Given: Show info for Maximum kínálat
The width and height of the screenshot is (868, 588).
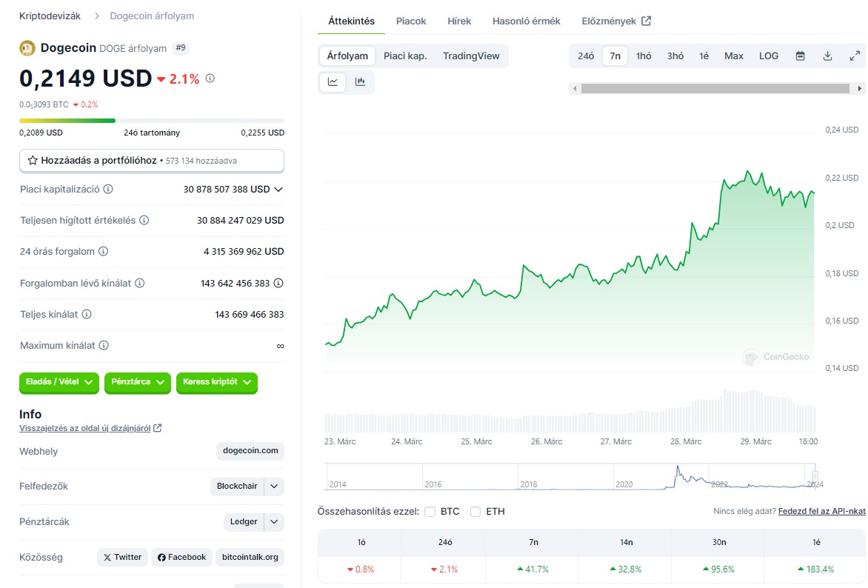Looking at the screenshot, I should coord(104,346).
